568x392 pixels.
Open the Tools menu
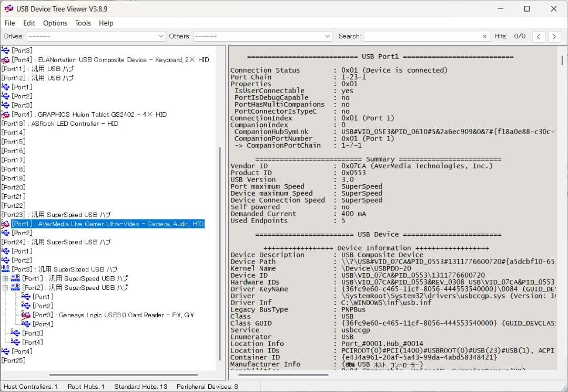tap(83, 23)
